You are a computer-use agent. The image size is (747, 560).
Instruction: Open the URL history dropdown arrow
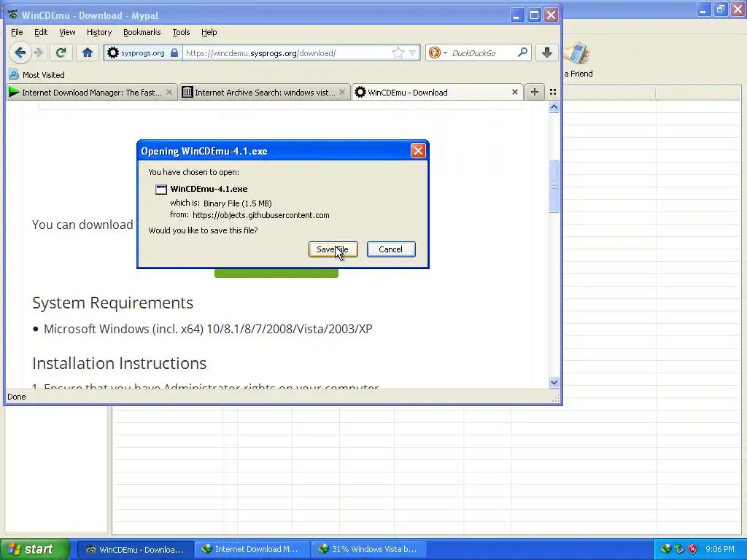click(x=413, y=52)
